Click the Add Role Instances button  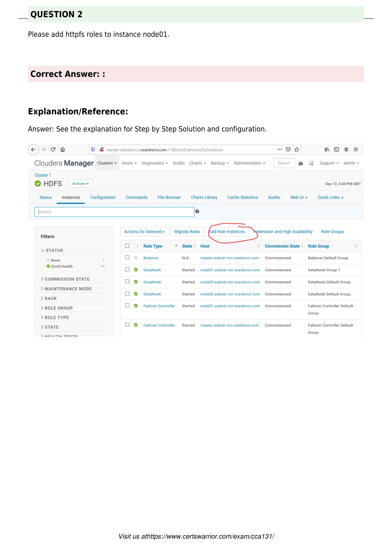[227, 232]
